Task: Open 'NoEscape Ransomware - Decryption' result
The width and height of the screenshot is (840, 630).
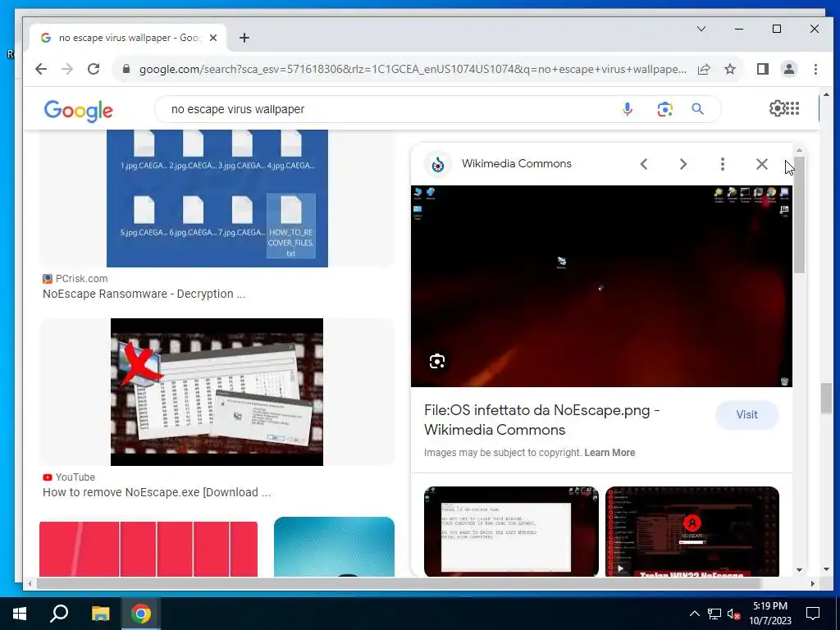Action: [x=144, y=294]
